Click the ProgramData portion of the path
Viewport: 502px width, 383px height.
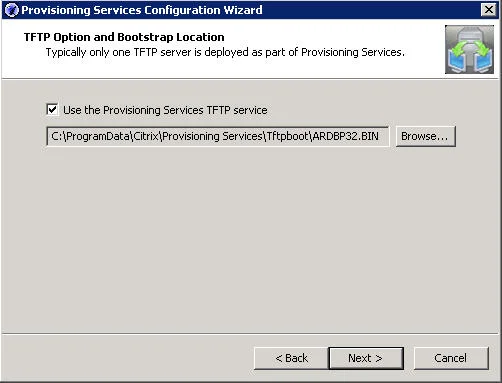pos(98,136)
